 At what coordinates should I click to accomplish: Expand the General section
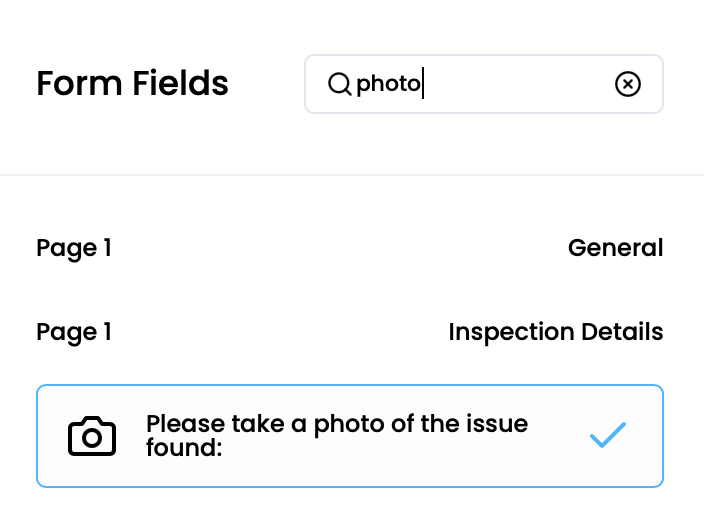point(615,247)
